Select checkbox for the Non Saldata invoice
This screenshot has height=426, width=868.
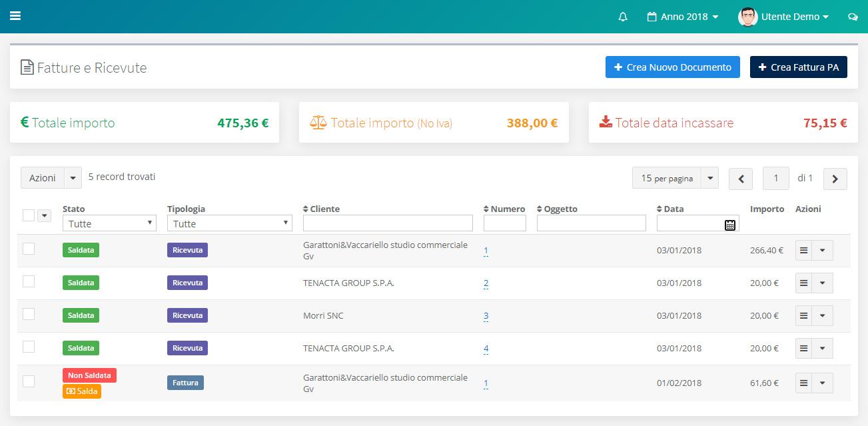29,381
